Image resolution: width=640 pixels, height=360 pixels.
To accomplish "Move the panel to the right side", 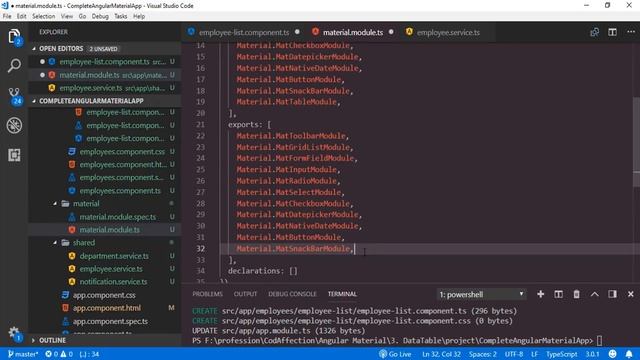I will click(x=612, y=294).
